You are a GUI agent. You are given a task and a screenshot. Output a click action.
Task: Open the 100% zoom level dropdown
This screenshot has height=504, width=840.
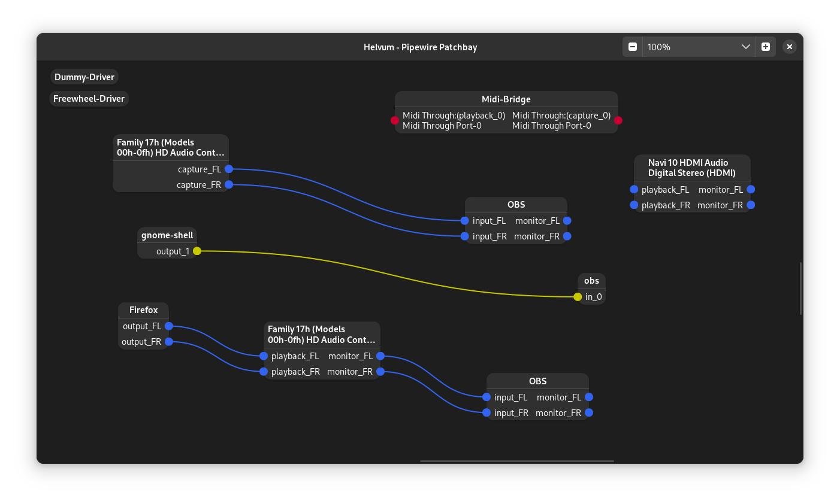click(745, 47)
